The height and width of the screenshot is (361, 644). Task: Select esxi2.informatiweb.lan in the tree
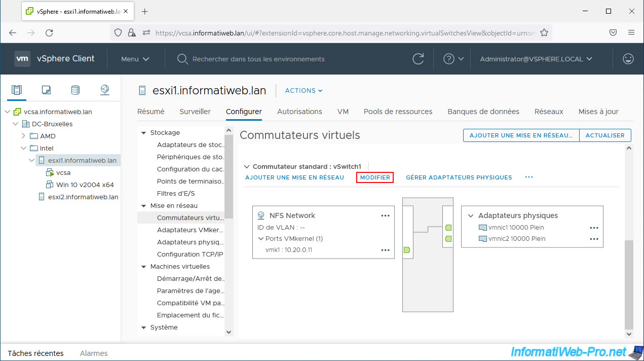(83, 197)
